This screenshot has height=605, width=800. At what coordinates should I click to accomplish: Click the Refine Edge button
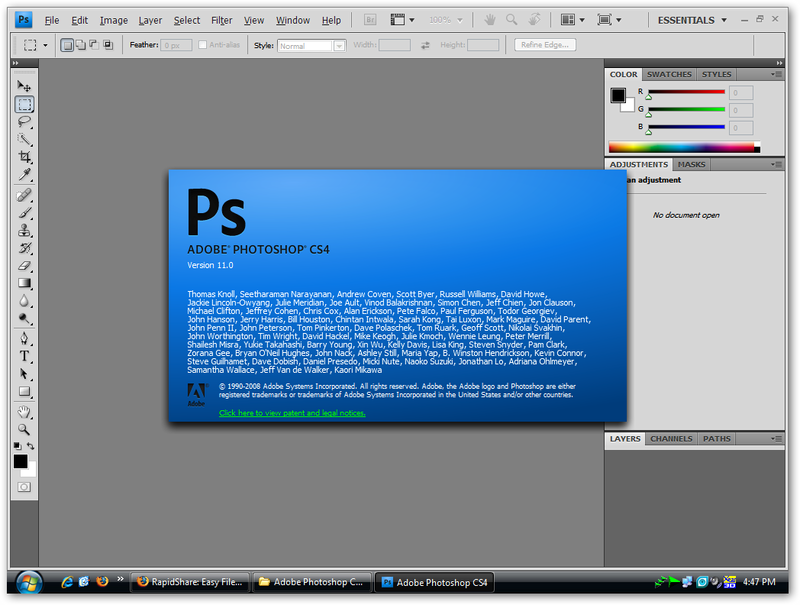point(545,45)
